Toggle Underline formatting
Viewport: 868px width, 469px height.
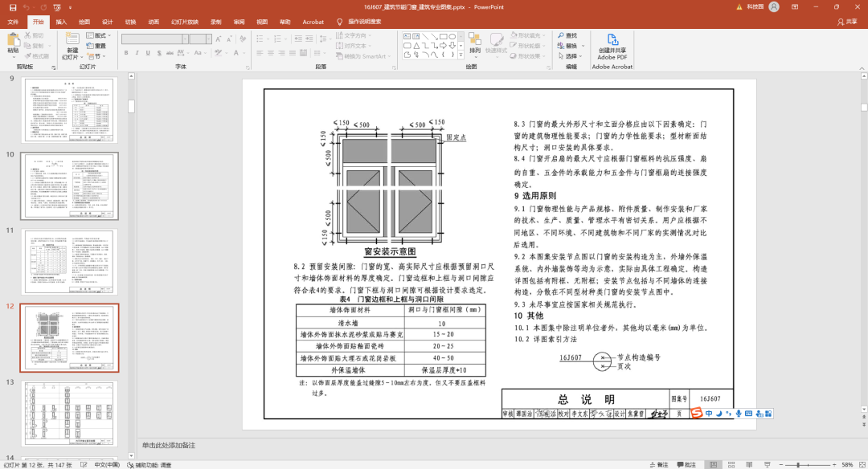tap(148, 53)
